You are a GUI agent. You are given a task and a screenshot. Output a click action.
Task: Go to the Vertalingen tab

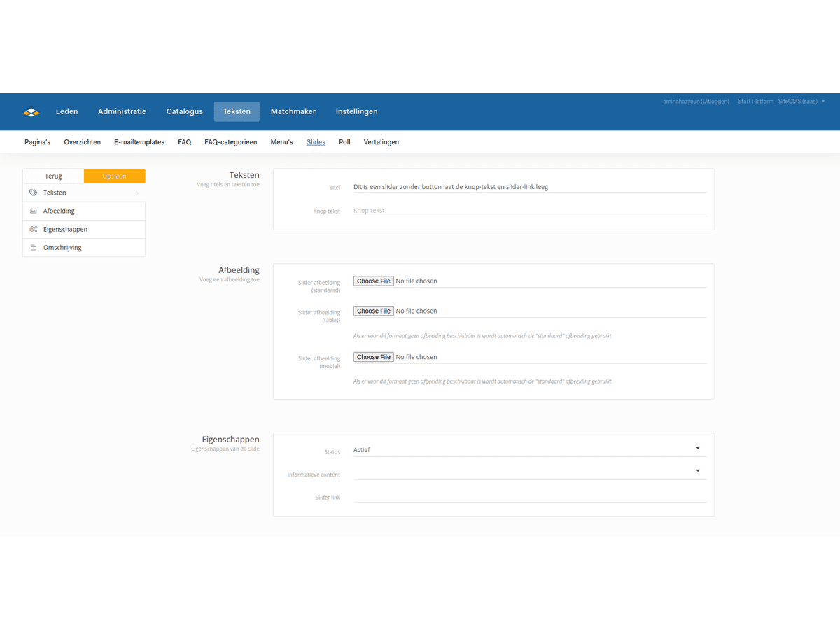[x=381, y=142]
